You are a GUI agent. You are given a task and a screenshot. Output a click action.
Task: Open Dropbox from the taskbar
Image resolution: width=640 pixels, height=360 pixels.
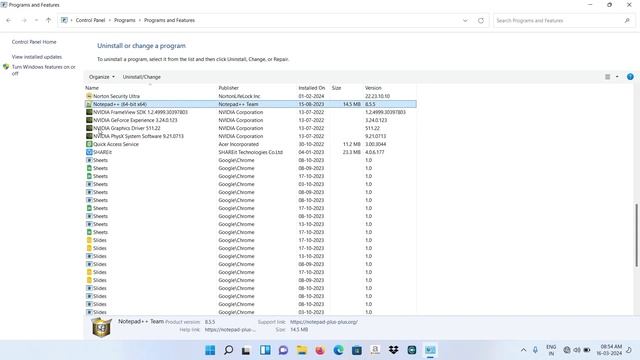pos(393,350)
